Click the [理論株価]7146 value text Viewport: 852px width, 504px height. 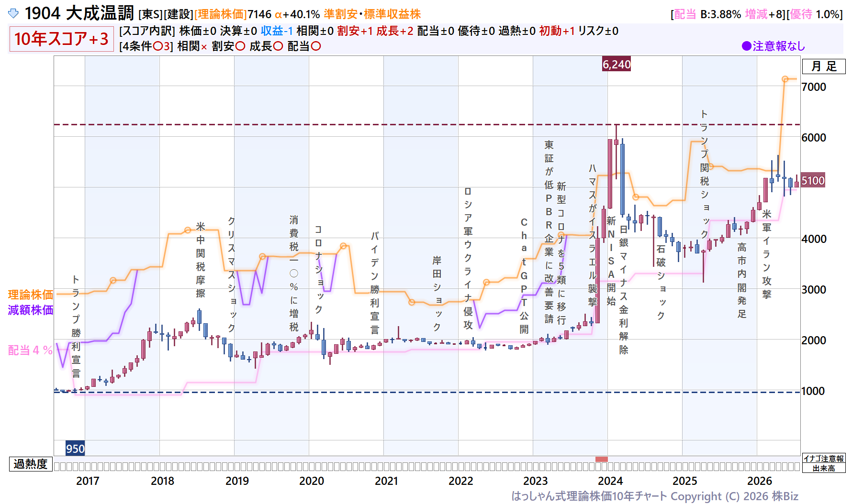[233, 14]
